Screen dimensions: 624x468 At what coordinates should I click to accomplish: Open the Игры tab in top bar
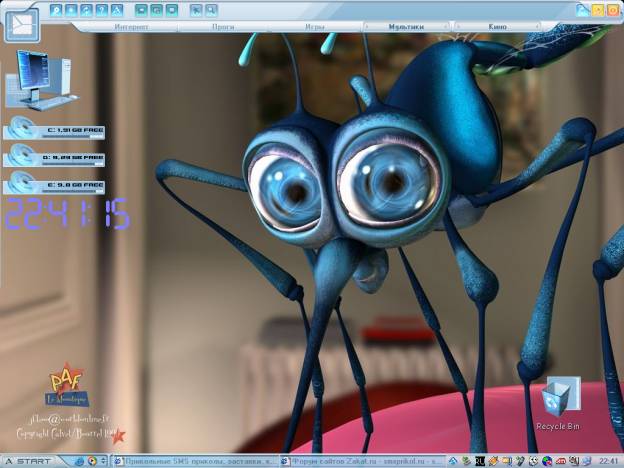(x=314, y=27)
